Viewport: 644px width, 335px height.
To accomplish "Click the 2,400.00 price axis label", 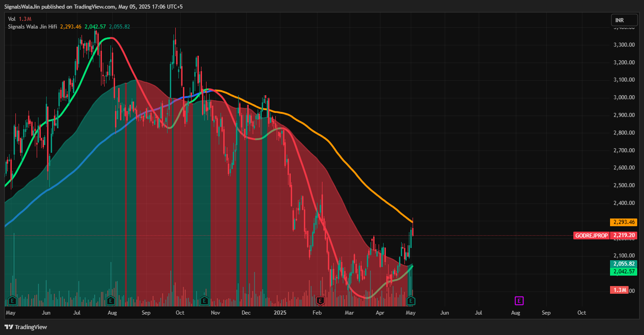I will [624, 203].
